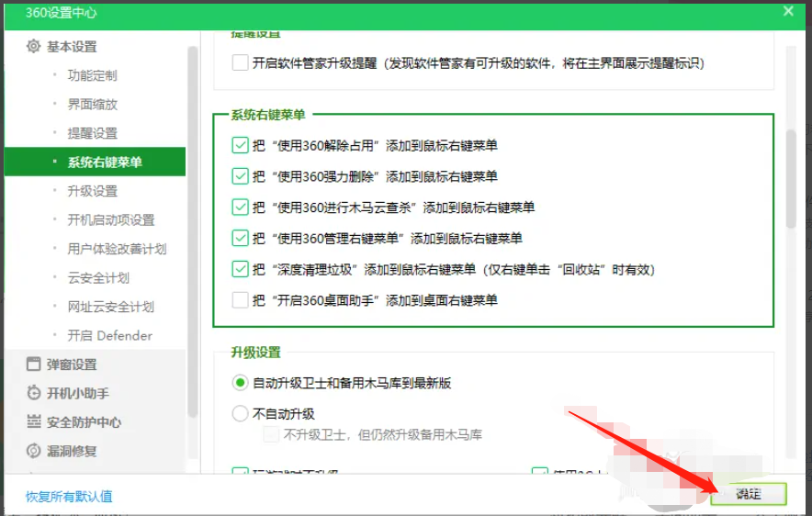
Task: Choose 自动升级卫士和备用木马库到最新版 radio button
Action: point(240,383)
